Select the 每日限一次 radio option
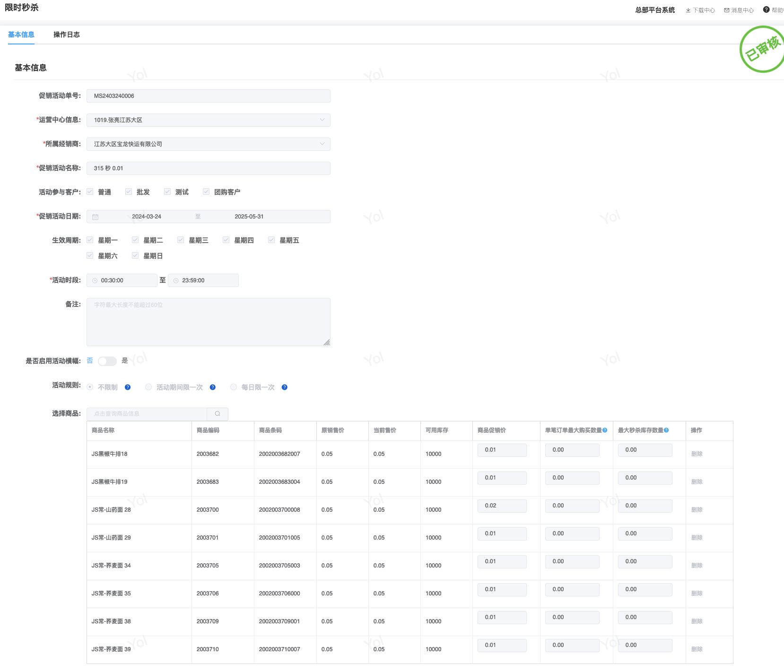This screenshot has height=672, width=784. (x=234, y=387)
